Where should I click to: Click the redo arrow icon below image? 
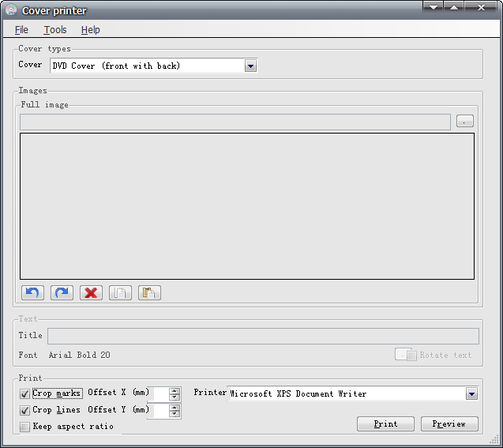click(62, 292)
